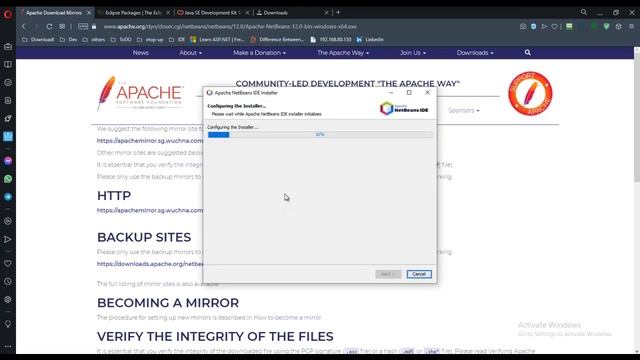Open the Speed Dial start page grid

pyautogui.click(x=62, y=27)
